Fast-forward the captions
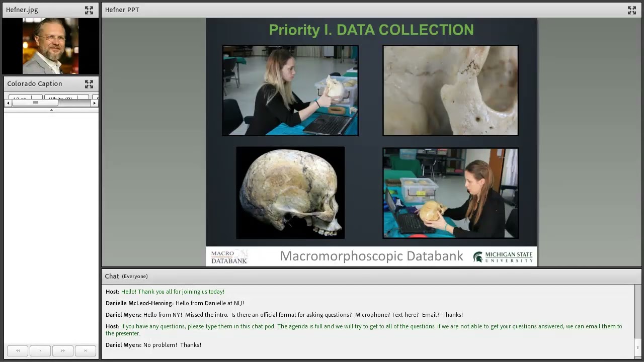The width and height of the screenshot is (644, 362). click(63, 350)
